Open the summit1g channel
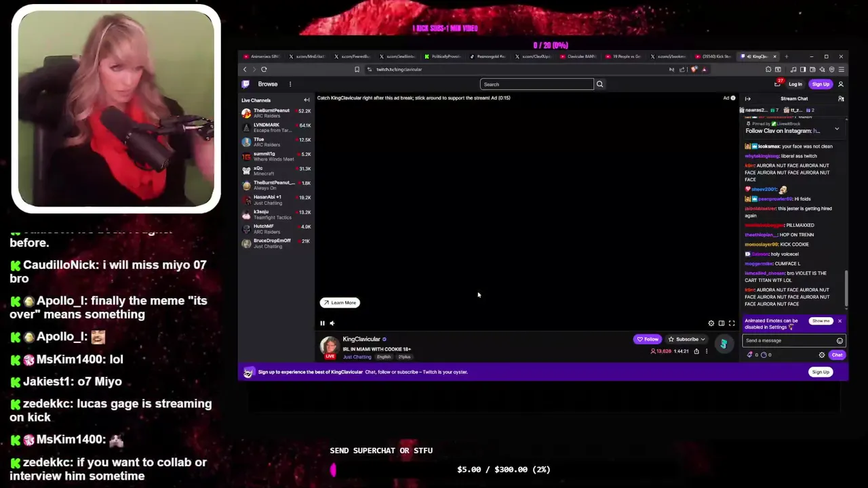 pos(276,156)
